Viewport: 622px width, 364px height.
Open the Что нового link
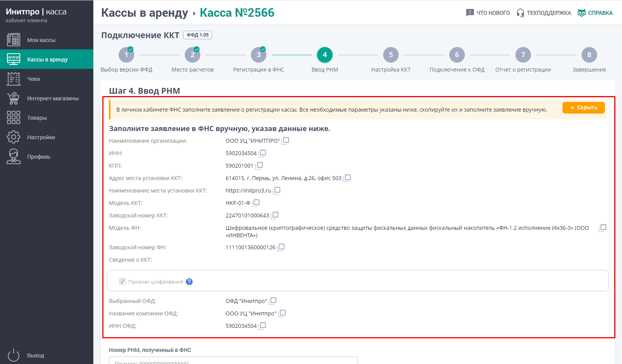click(488, 13)
